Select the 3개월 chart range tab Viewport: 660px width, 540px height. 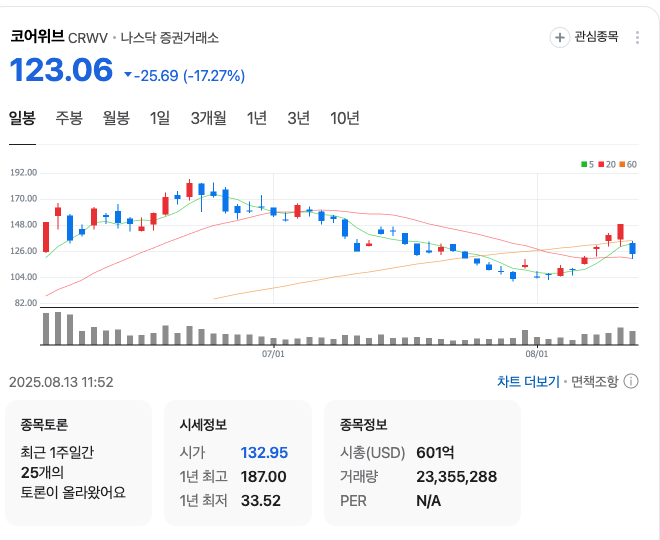point(208,118)
